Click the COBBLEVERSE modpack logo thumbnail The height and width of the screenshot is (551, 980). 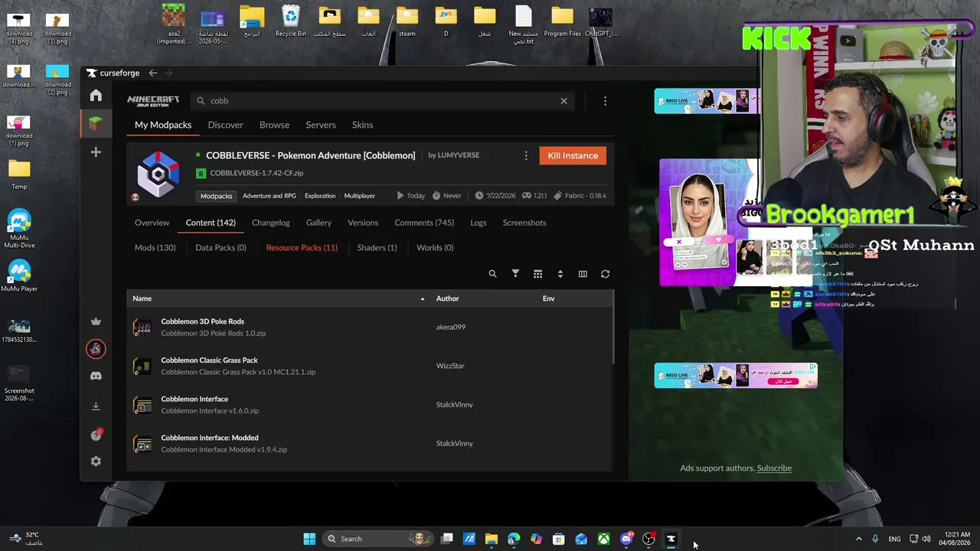pyautogui.click(x=158, y=174)
